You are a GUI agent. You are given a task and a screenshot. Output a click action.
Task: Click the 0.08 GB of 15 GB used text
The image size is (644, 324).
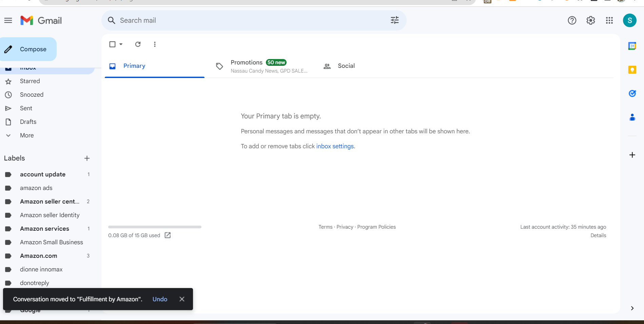coord(134,235)
